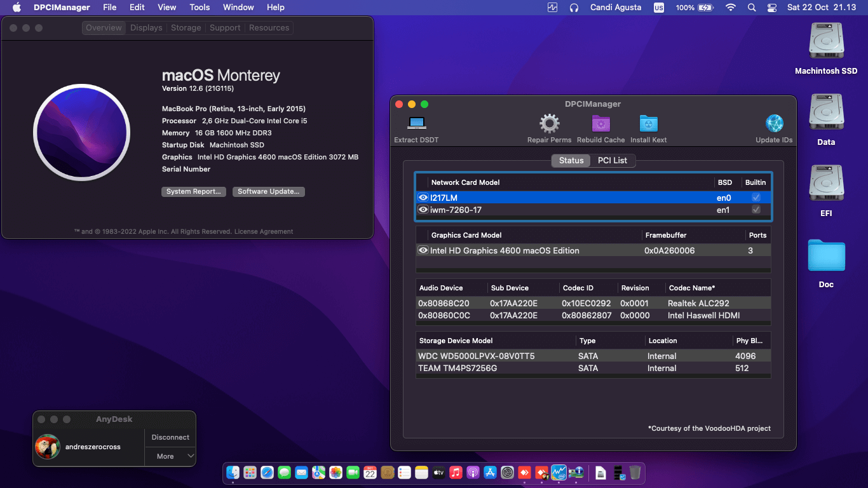Click the System Report button

click(x=194, y=191)
